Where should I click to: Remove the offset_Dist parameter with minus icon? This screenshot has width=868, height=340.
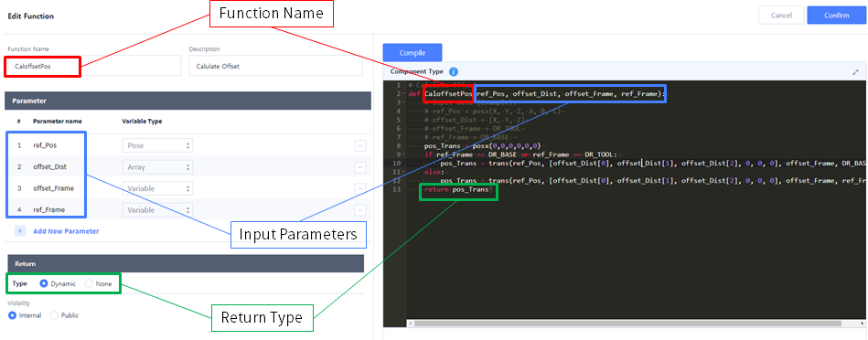(x=360, y=167)
